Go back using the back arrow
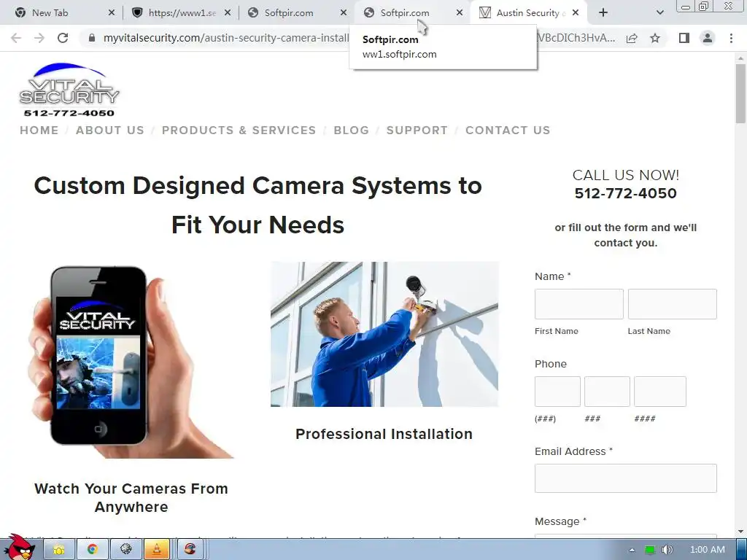Screen dimensions: 747x560 [16, 38]
